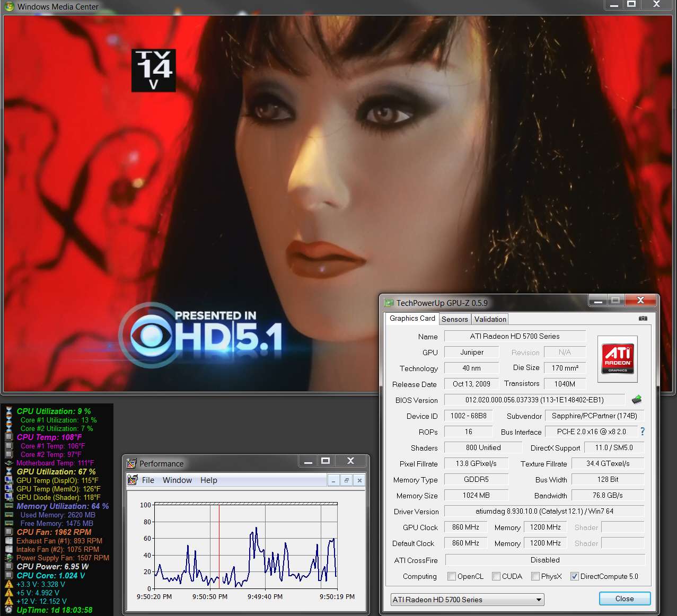
Task: Click the GPU-Z screenshot camera icon
Action: click(x=643, y=319)
